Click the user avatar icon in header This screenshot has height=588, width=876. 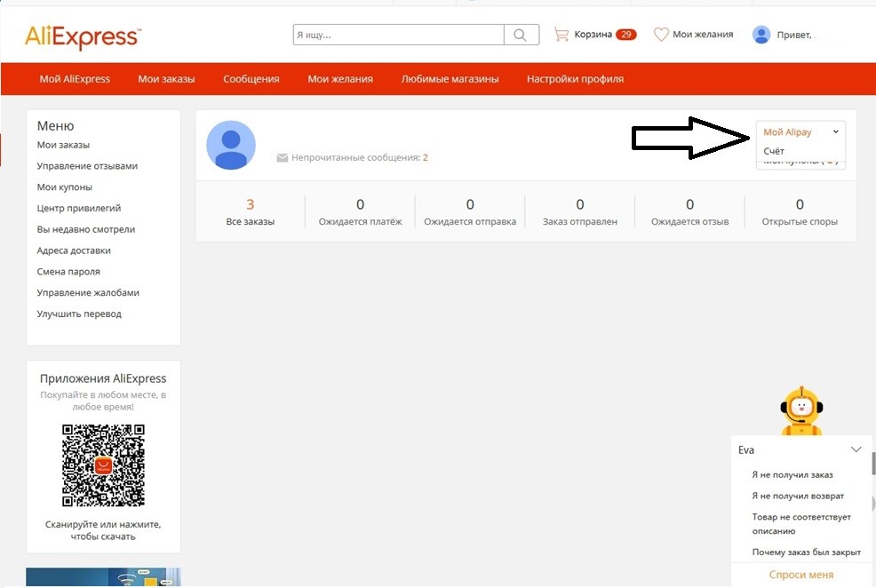(761, 35)
